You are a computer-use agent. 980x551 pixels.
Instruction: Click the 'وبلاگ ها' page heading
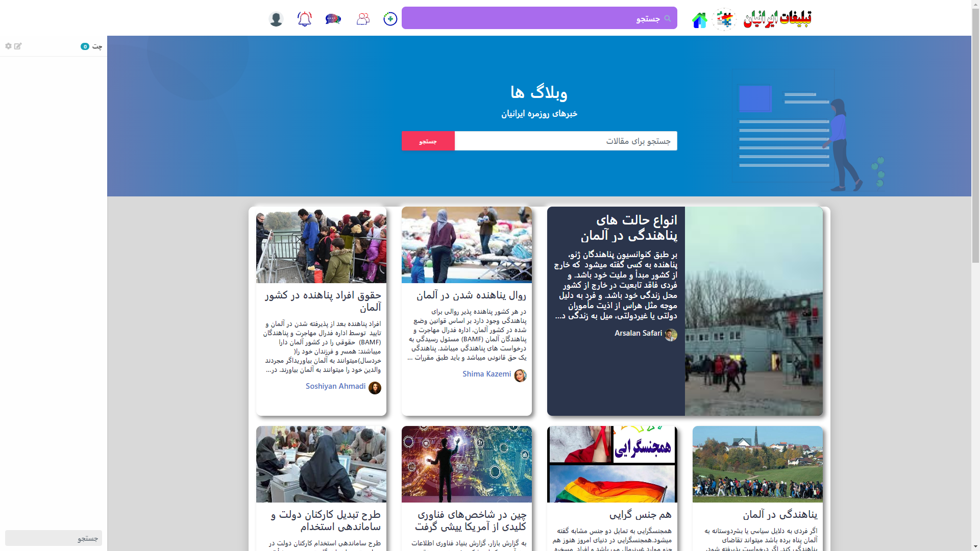[x=539, y=92]
